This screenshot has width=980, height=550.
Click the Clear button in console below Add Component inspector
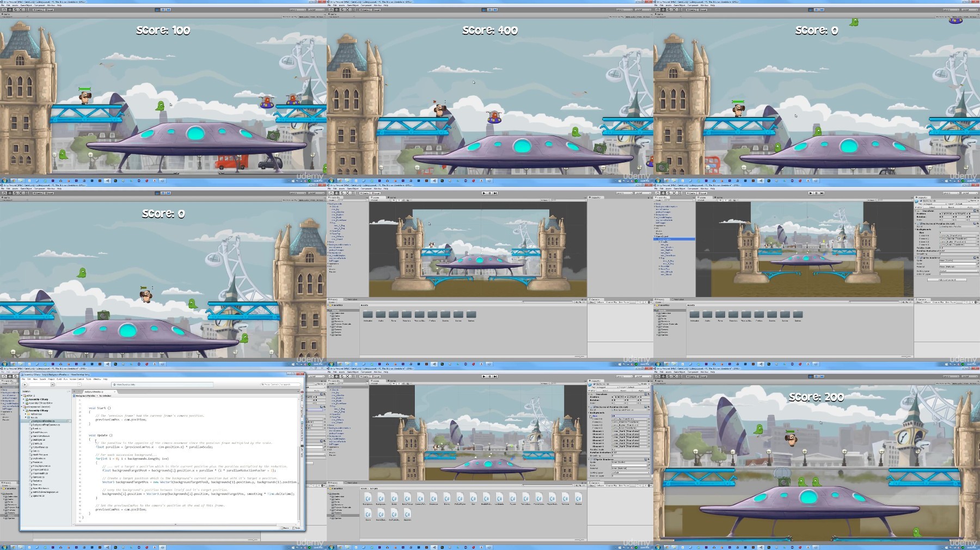[918, 302]
